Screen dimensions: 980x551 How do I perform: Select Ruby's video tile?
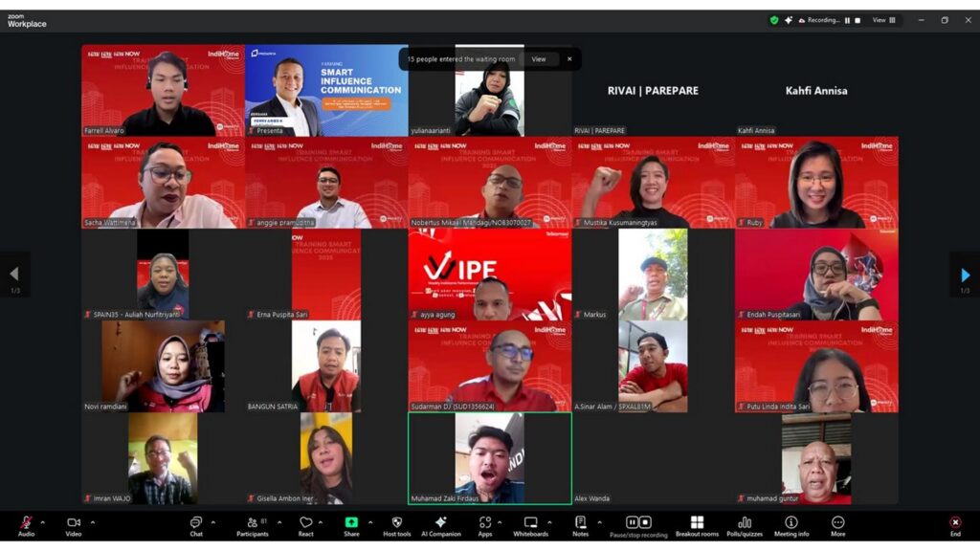point(817,183)
